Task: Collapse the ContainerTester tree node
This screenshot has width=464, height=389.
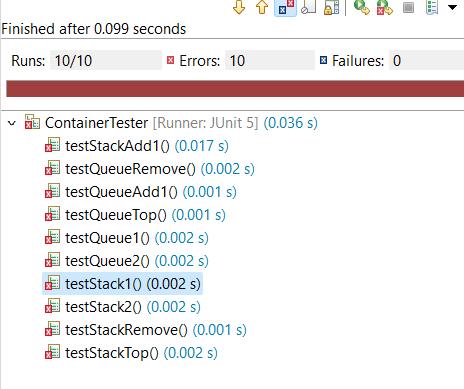Action: pyautogui.click(x=12, y=123)
